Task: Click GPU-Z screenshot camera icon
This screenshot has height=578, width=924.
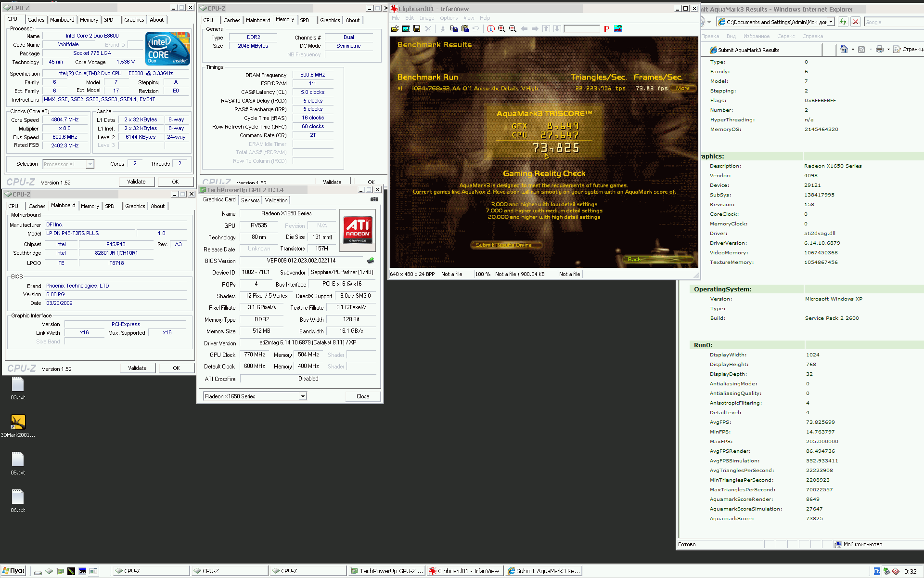Action: click(x=374, y=199)
